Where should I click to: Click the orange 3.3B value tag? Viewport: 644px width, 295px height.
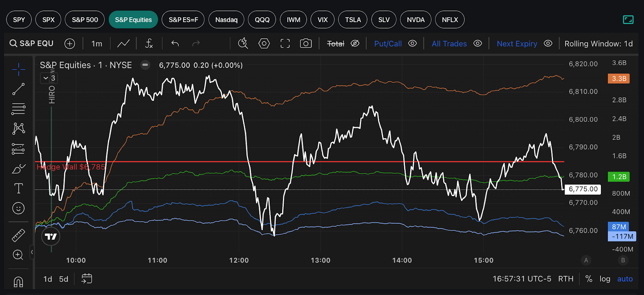[x=619, y=78]
